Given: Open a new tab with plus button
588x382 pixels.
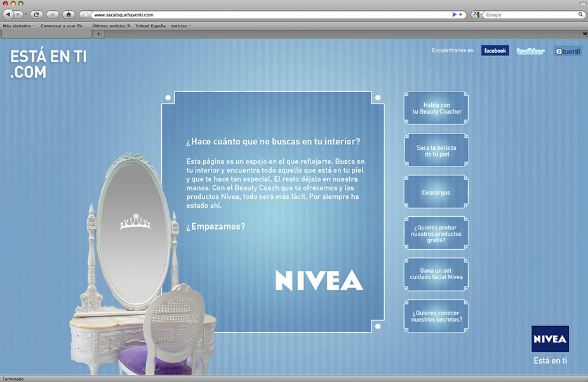Looking at the screenshot, I should click(x=98, y=34).
